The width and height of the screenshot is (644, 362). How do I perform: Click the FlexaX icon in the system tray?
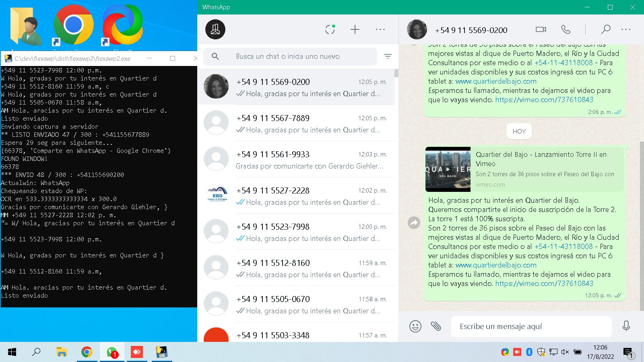coord(505,352)
